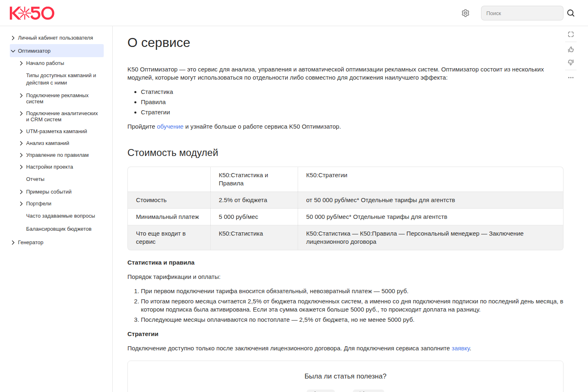Click Статистика bullet list item
Image resolution: width=588 pixels, height=392 pixels.
tap(157, 92)
